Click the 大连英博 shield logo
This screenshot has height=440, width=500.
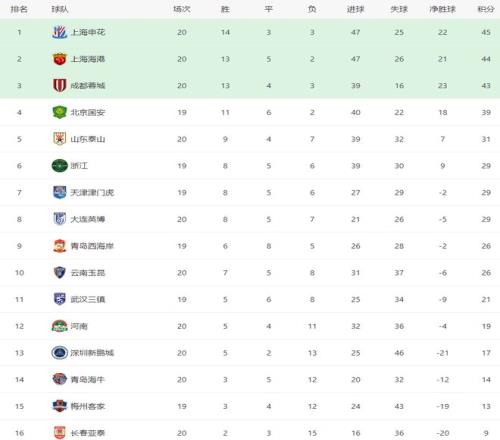coord(60,219)
